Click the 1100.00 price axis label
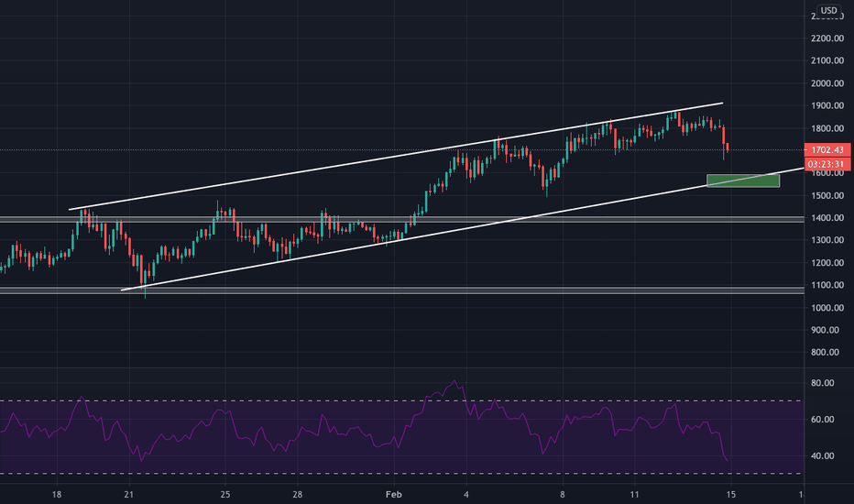854x504 pixels. (827, 285)
